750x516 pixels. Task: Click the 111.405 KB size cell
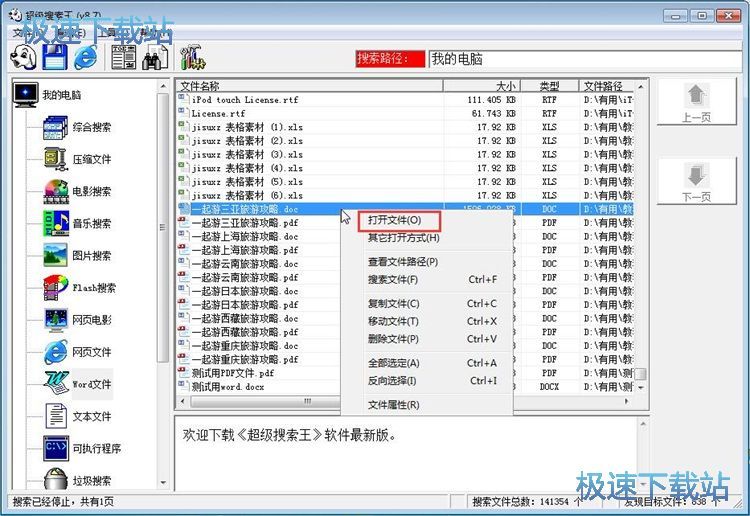tap(491, 100)
